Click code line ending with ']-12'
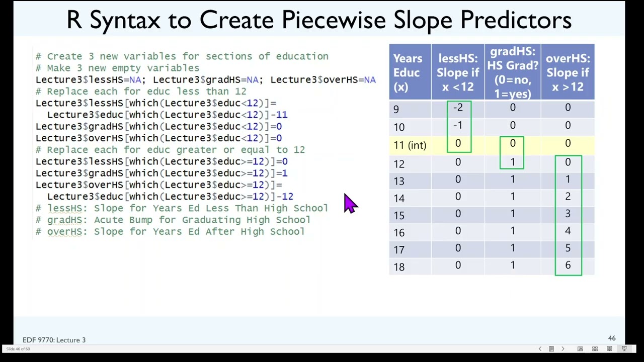 [170, 196]
